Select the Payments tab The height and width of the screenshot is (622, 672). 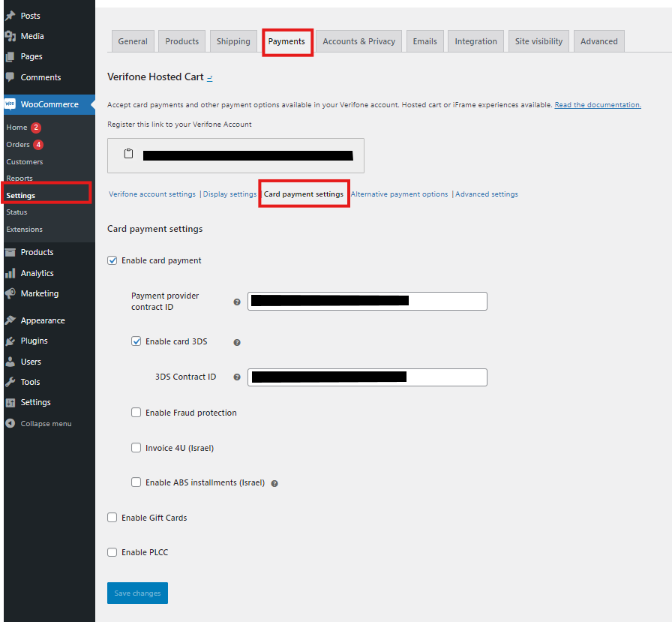(286, 41)
